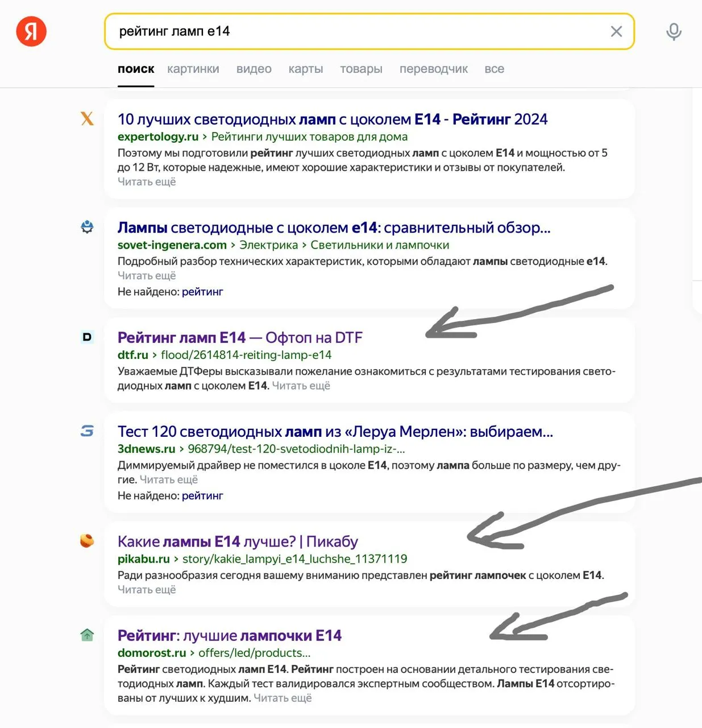Click the domorost.ru house favicon
Screen dimensions: 702x728
[x=87, y=635]
